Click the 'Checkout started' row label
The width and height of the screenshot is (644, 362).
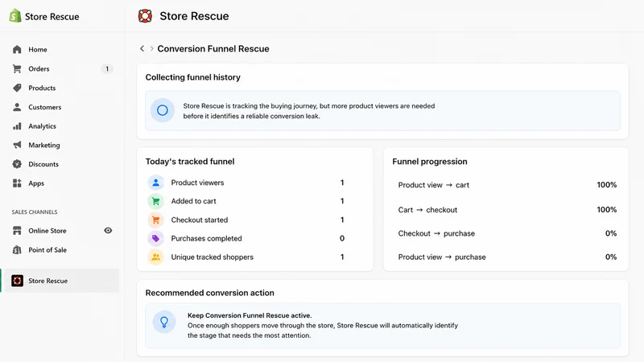coord(199,220)
